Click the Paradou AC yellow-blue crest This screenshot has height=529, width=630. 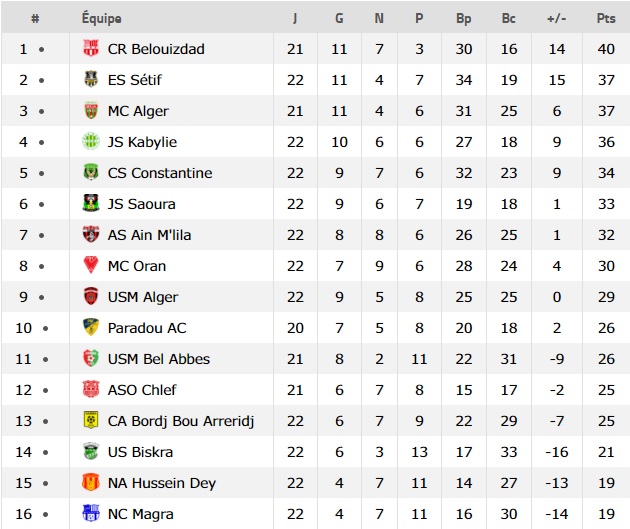91,327
